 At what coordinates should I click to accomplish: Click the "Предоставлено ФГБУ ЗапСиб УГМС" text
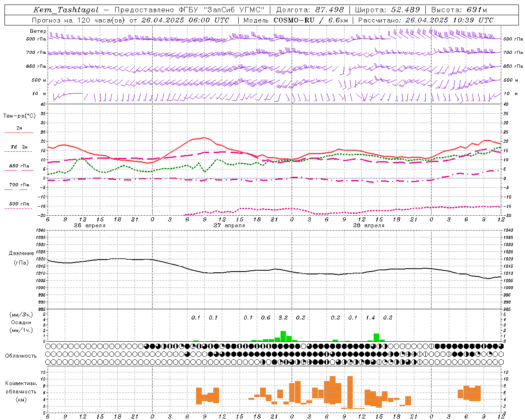click(x=190, y=10)
